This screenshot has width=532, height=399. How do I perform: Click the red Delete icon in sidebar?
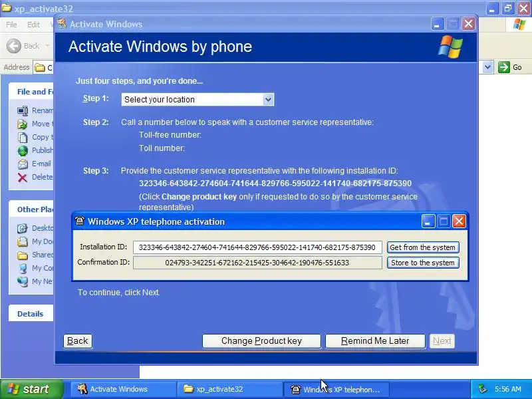(23, 177)
